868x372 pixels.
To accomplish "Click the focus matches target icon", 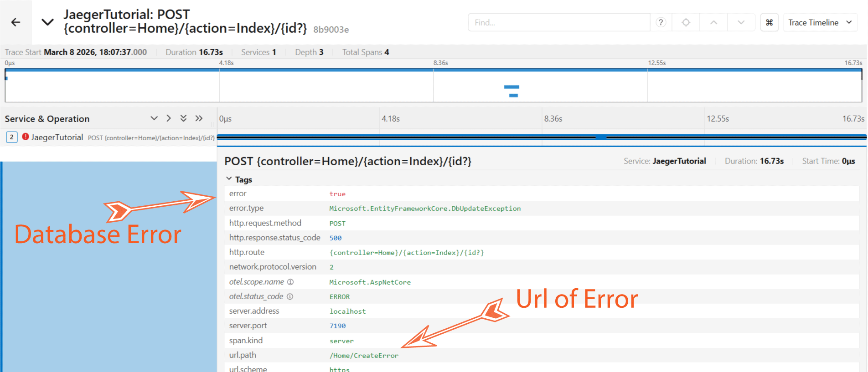I will click(x=686, y=22).
